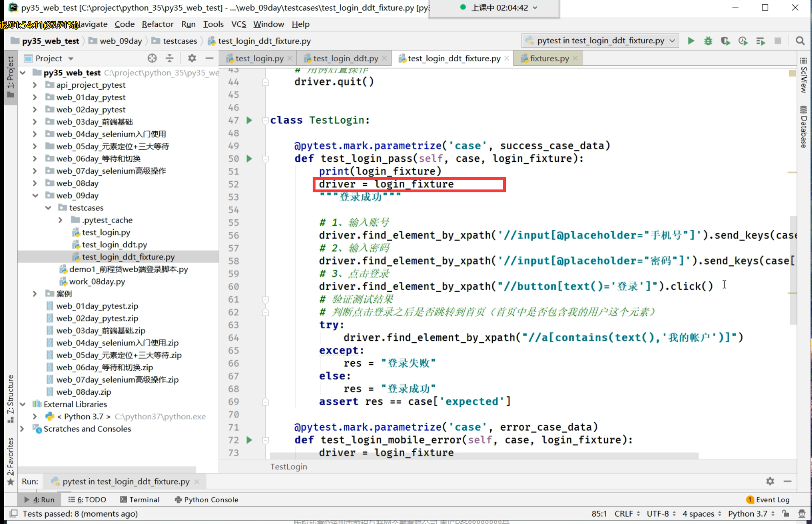Switch to the fixtures.py editor tab
Viewport: 812px width, 524px height.
coord(549,58)
